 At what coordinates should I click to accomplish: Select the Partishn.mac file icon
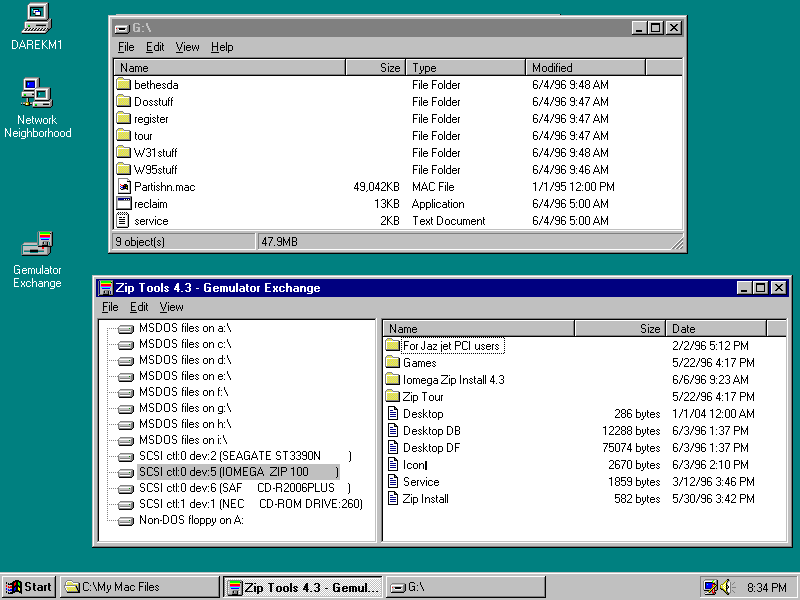tap(123, 186)
